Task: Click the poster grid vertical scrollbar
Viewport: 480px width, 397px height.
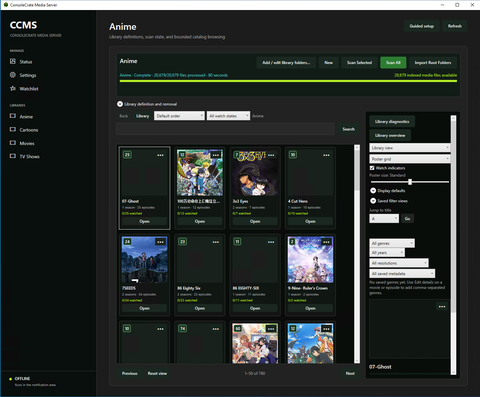Action: [x=357, y=254]
